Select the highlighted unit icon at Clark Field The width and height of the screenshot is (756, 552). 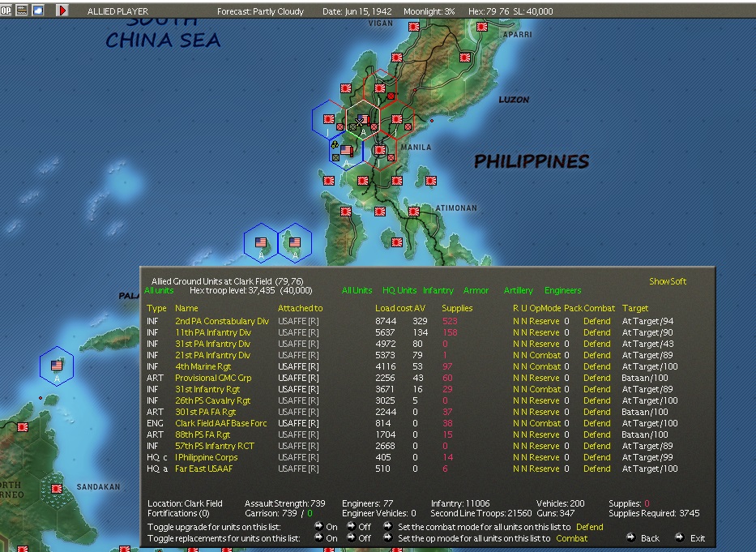coord(363,118)
